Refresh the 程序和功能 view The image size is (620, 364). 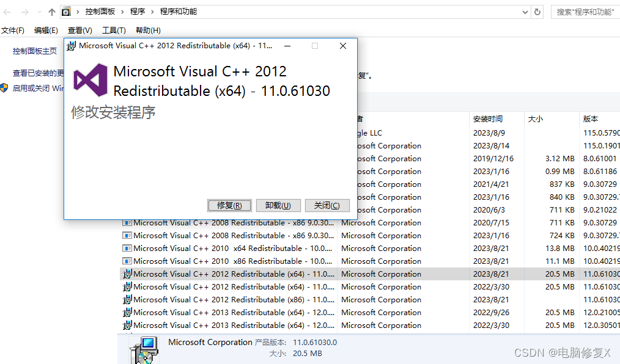pyautogui.click(x=537, y=12)
